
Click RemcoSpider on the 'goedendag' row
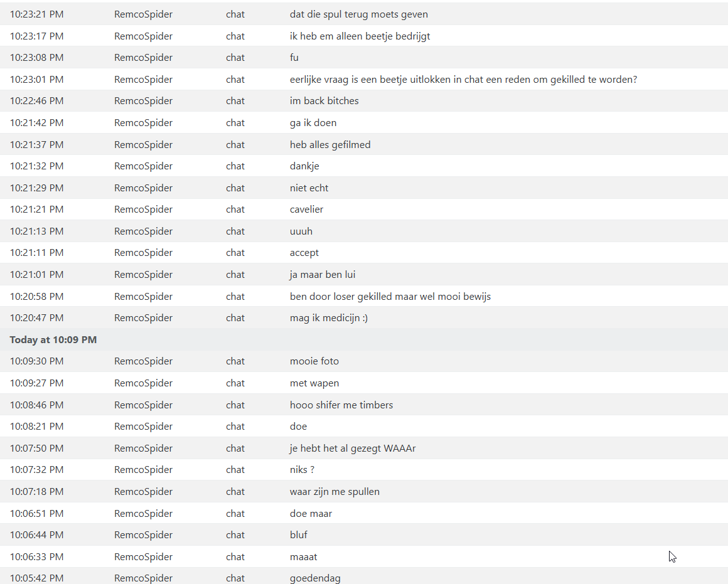click(x=143, y=578)
